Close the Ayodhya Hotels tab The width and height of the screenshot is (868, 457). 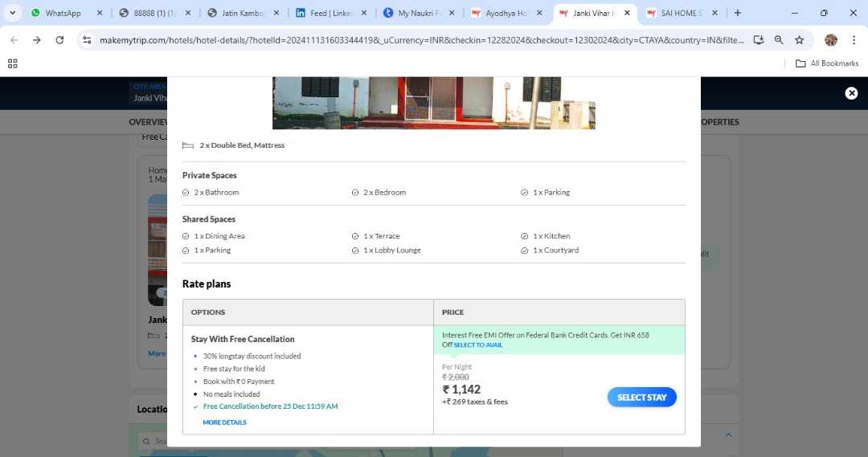click(539, 13)
